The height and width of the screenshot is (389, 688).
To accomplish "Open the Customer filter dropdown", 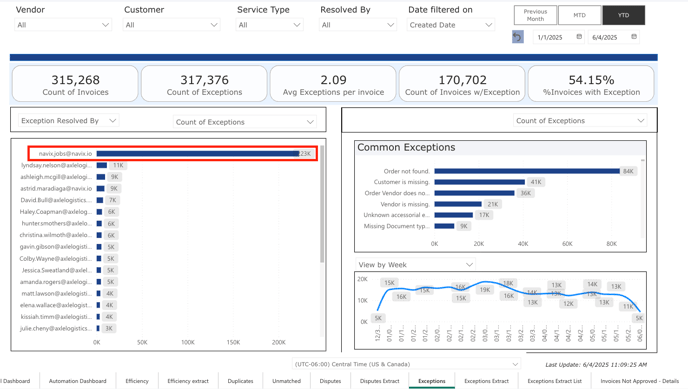I will coord(171,25).
